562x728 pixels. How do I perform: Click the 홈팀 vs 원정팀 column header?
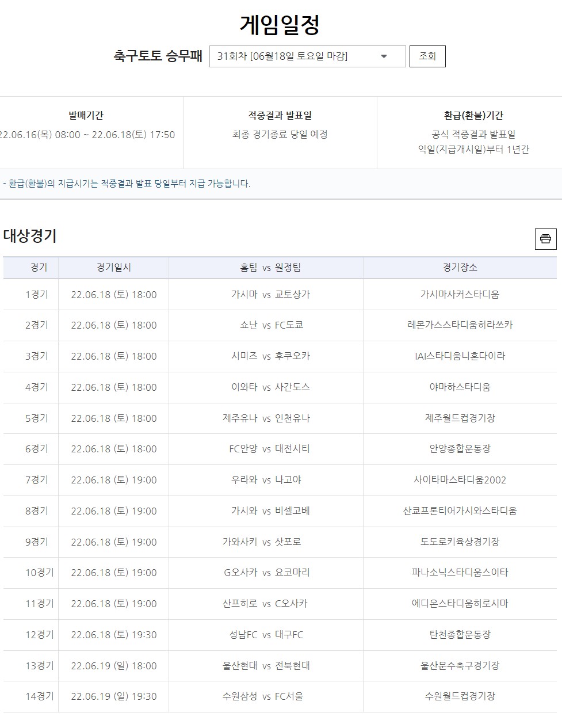266,268
